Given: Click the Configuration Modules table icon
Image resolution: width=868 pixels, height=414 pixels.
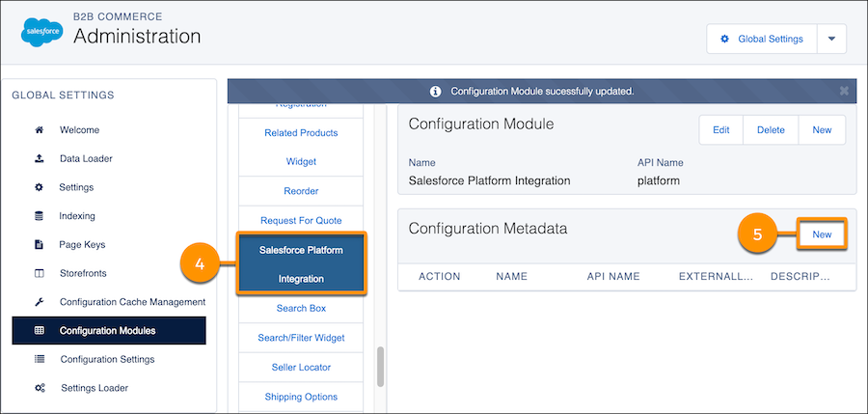Looking at the screenshot, I should click(39, 331).
